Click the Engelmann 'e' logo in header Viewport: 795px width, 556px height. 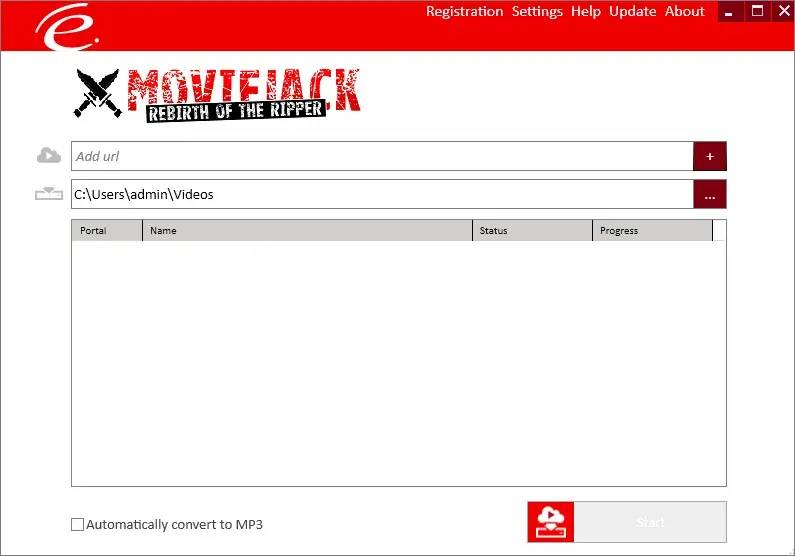(x=67, y=26)
